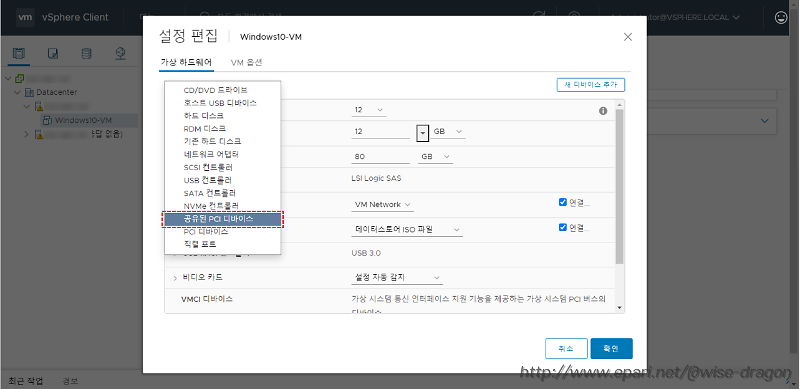The image size is (800, 389).
Task: Choose SATA controller menu entry
Action: 222,193
